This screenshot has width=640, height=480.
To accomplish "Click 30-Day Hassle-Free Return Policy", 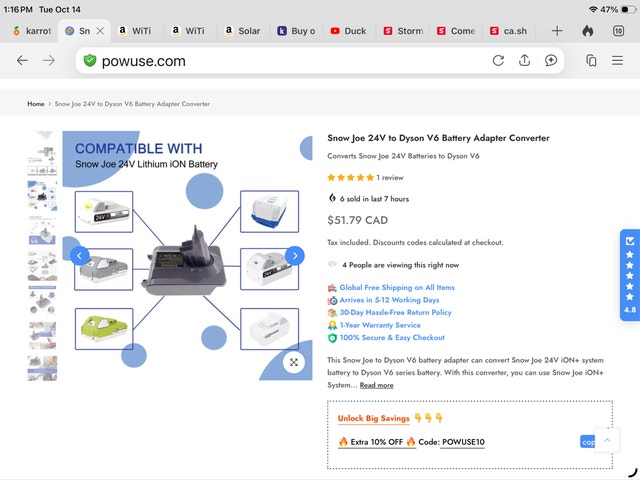I will coord(396,313).
